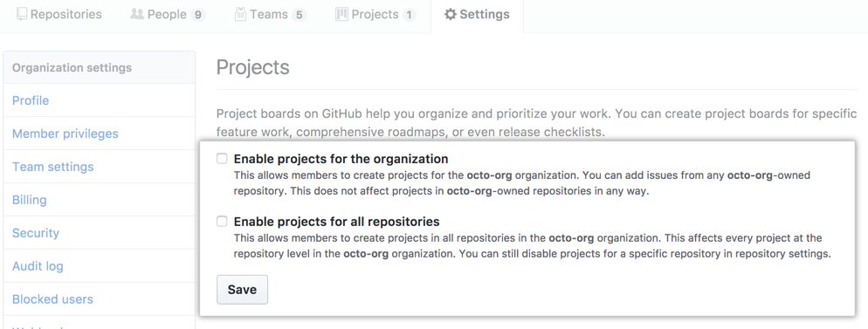Switch to the People tab
868x329 pixels.
(x=168, y=15)
